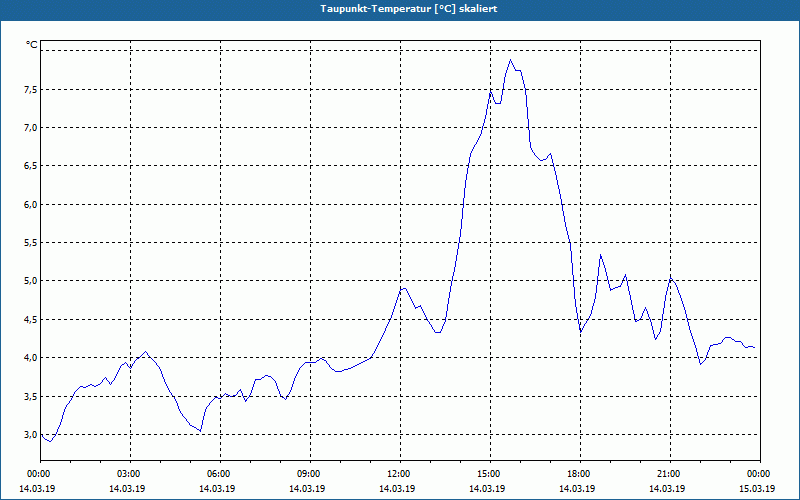The image size is (800, 500).
Task: Click the 7,0 y-axis label
Action: (32, 128)
